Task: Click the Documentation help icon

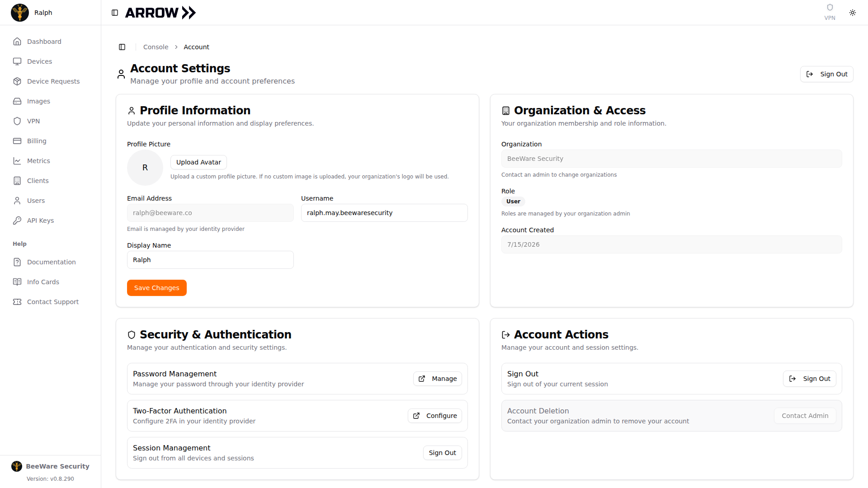Action: [x=17, y=262]
